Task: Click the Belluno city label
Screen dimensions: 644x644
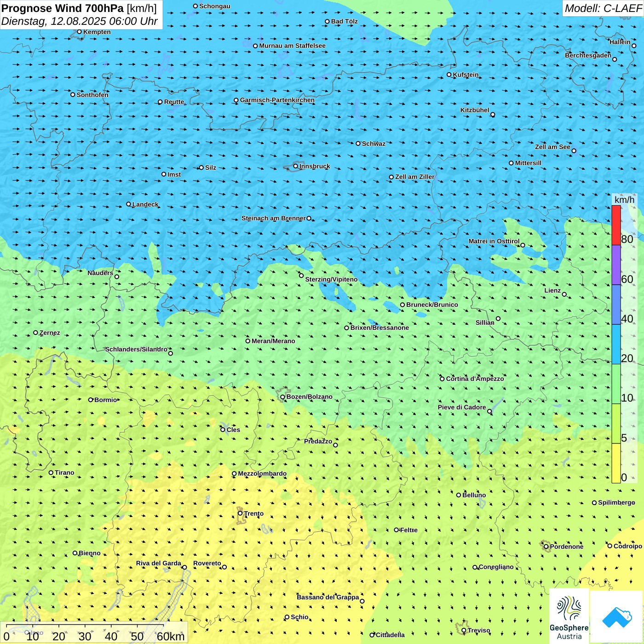Action: (x=474, y=495)
